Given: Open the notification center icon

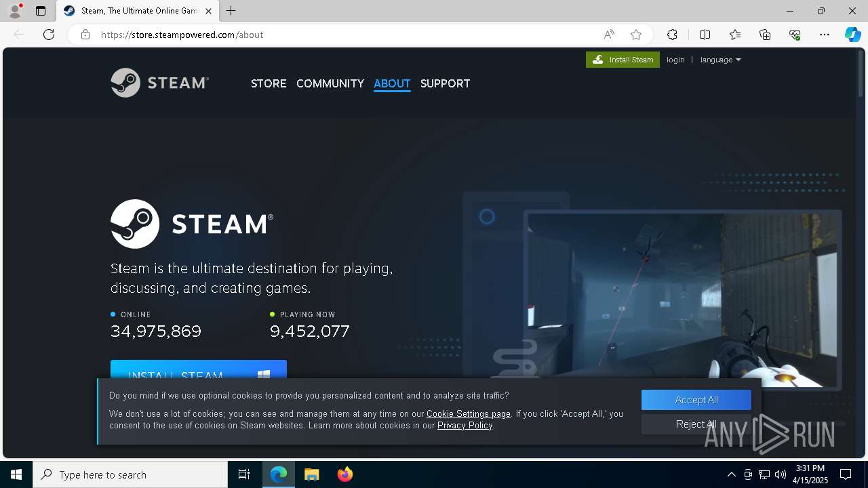Looking at the screenshot, I should 846,474.
